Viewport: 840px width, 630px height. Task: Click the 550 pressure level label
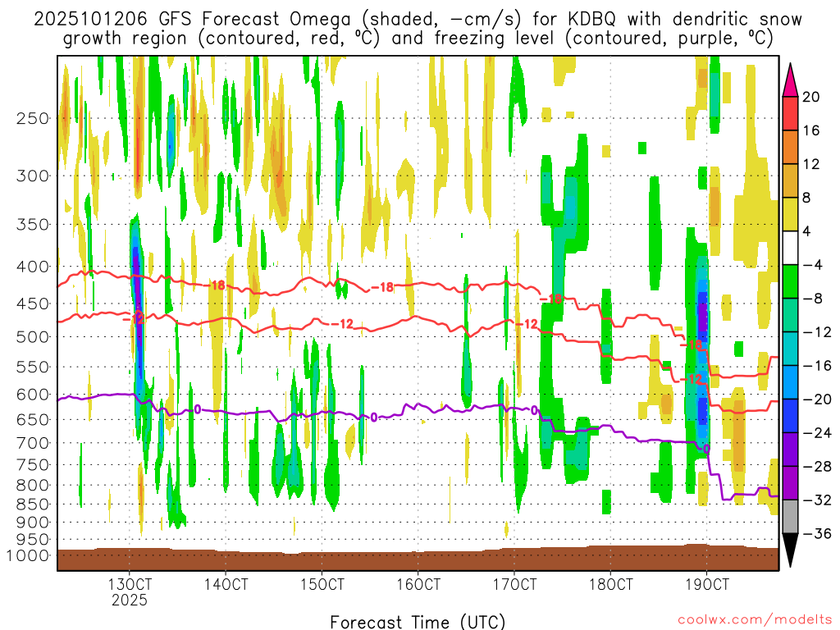[33, 367]
